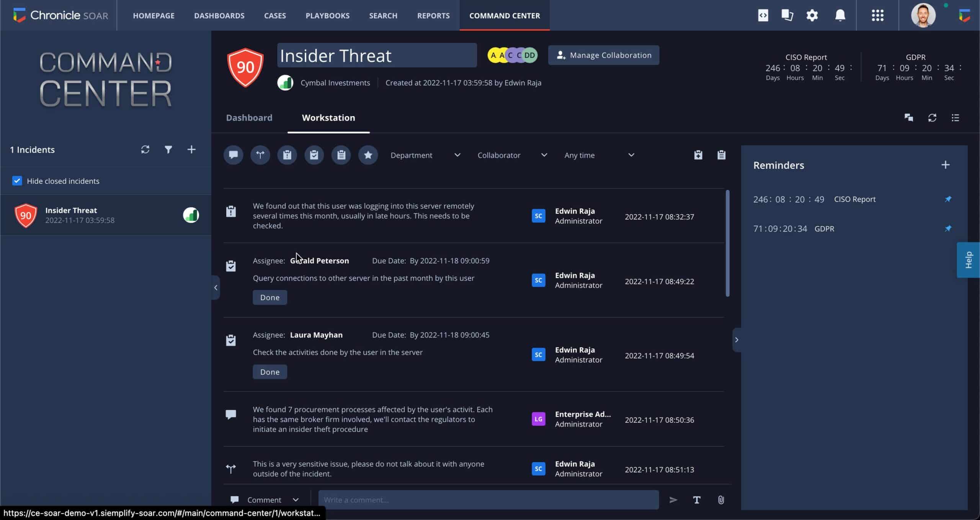Open the chat windows icon in top bar
Screen dimensions: 980x520
pos(787,15)
